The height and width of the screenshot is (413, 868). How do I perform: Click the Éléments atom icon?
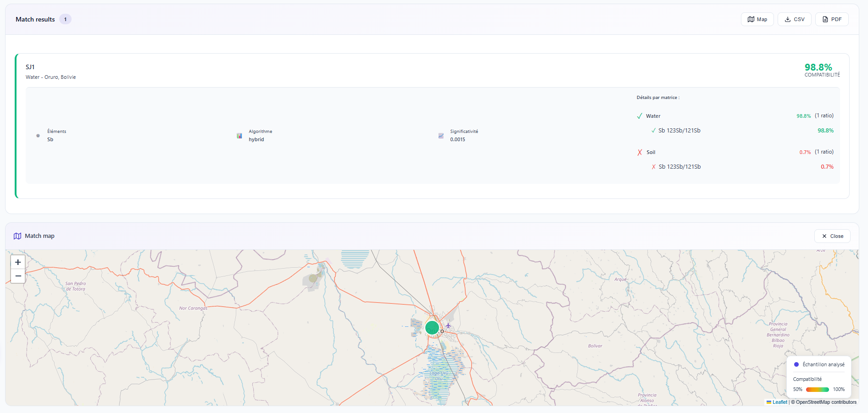coord(38,136)
